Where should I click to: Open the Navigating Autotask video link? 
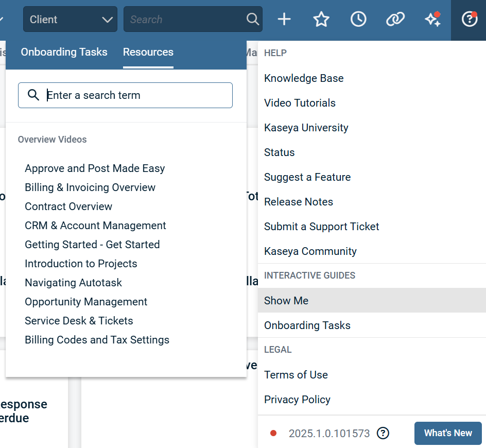pos(73,283)
